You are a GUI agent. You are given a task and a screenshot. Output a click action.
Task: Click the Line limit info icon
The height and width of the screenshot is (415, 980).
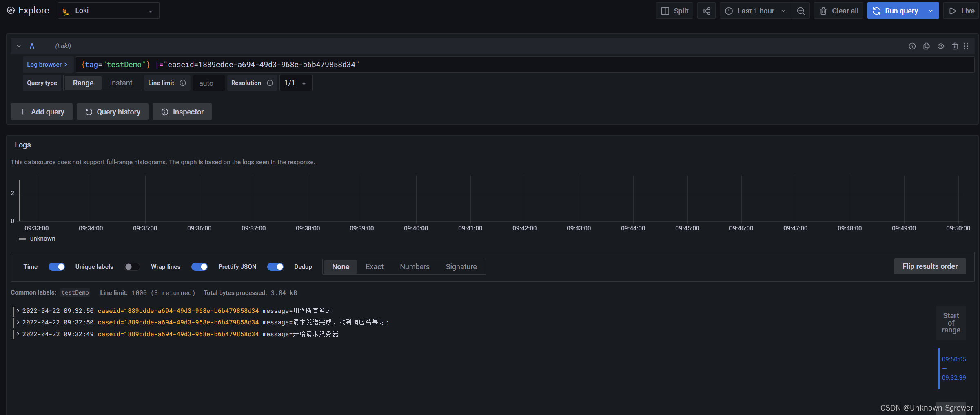click(x=183, y=83)
